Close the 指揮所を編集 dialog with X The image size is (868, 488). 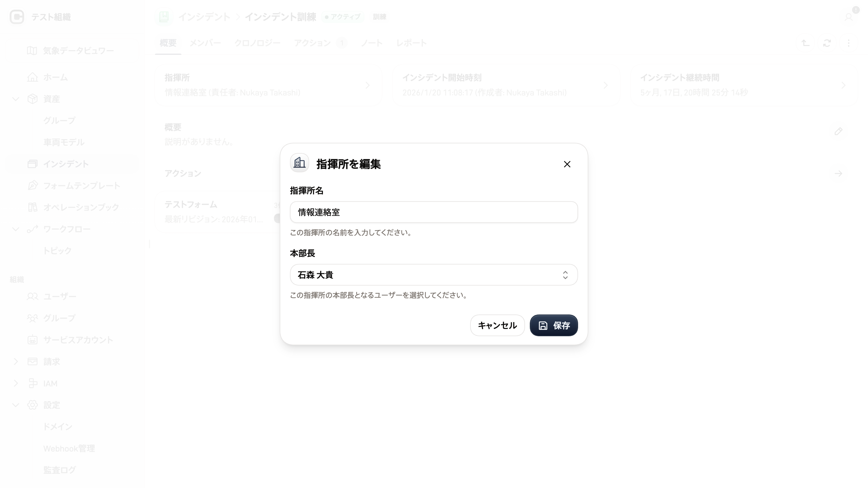pyautogui.click(x=567, y=164)
